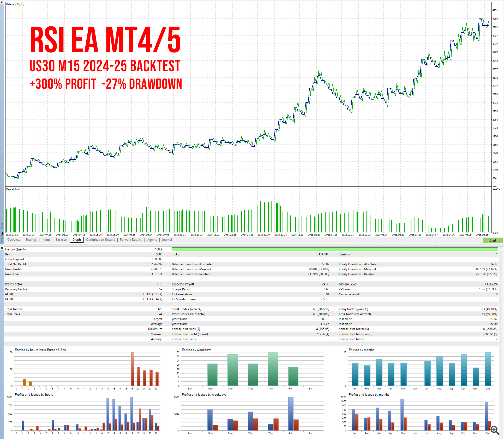This screenshot has width=504, height=439.
Task: Click Long Trades value 61 (49.18%)
Action: 490,309
